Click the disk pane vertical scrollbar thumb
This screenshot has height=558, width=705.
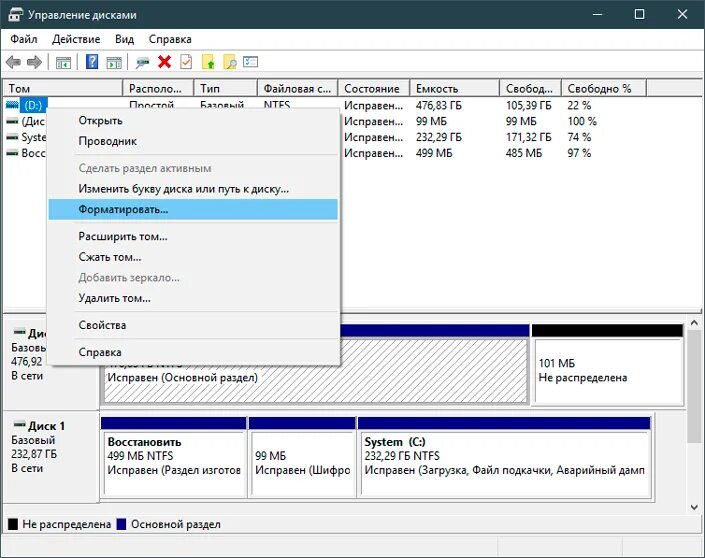coord(694,387)
